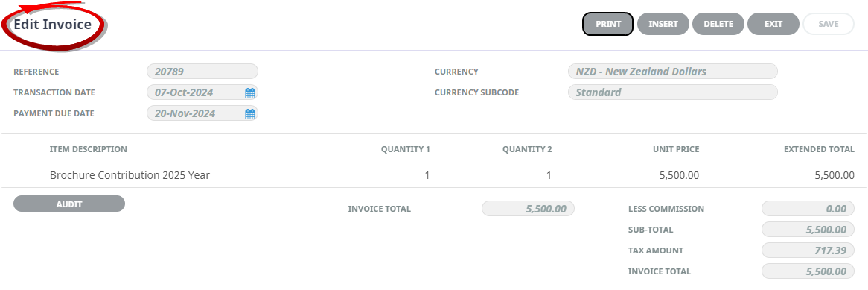Open the Payment Due Date calendar picker

pos(250,113)
